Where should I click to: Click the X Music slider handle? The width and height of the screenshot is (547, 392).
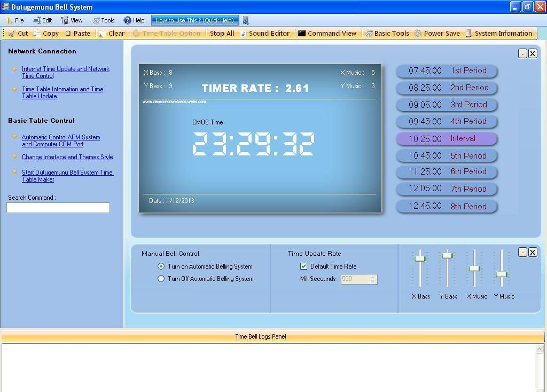pyautogui.click(x=474, y=268)
